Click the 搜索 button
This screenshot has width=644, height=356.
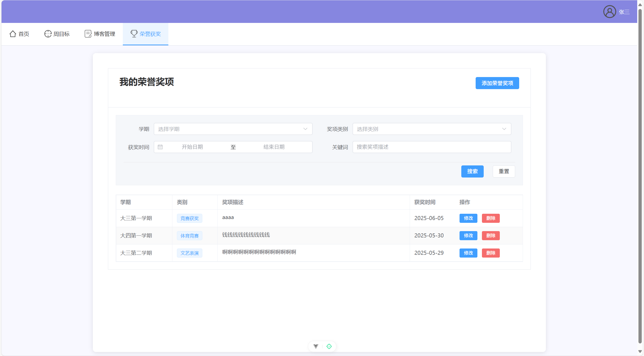[472, 171]
